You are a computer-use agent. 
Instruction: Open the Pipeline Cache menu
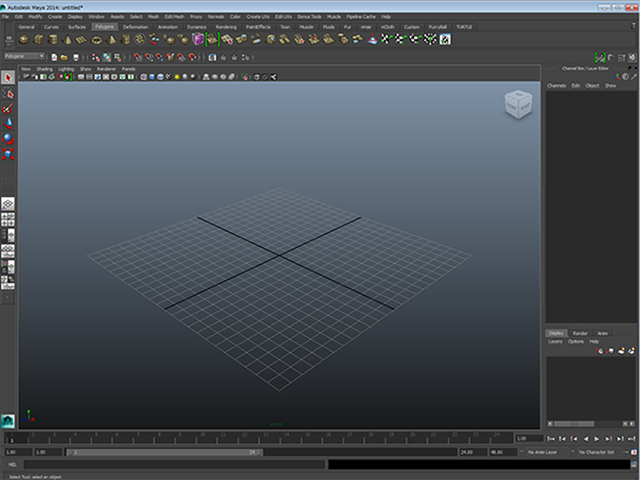(x=361, y=17)
